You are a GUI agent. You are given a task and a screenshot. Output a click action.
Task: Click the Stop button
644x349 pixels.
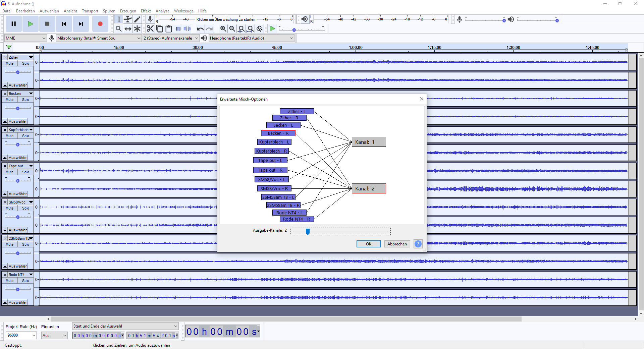[47, 24]
